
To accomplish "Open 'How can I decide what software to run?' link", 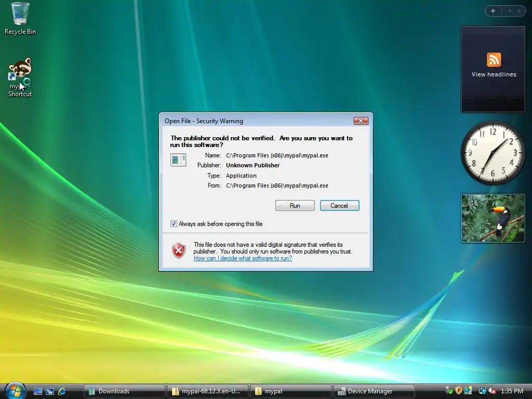I will click(x=243, y=258).
